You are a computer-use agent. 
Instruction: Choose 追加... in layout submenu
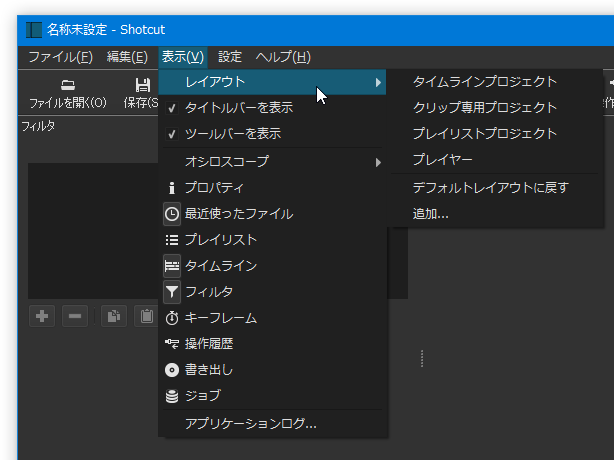(x=497, y=214)
